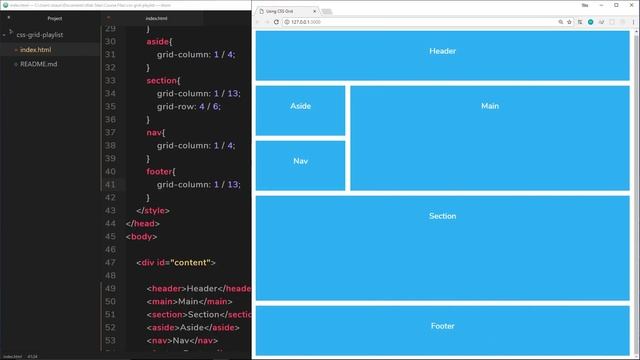The image size is (640, 360).
Task: Click the site info icon before 127.0.0.1
Action: tap(287, 22)
